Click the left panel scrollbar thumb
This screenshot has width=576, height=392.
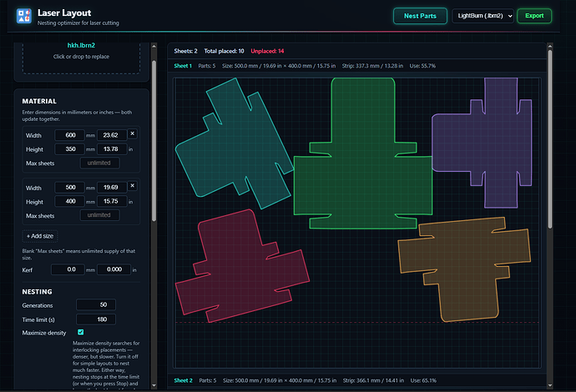coord(154,141)
